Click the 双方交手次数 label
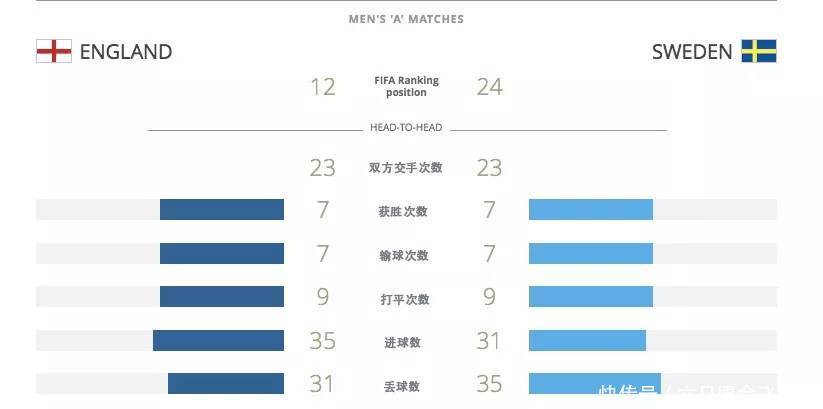 [406, 168]
